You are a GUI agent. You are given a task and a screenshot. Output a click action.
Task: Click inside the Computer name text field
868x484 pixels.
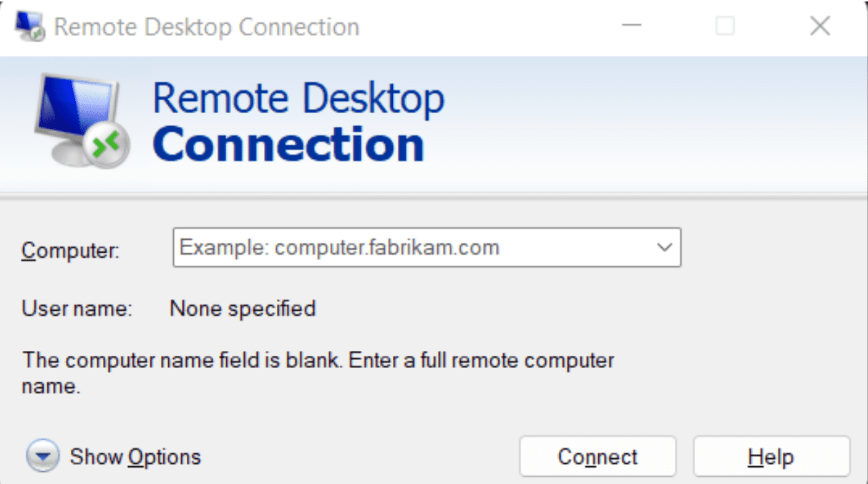tap(408, 248)
